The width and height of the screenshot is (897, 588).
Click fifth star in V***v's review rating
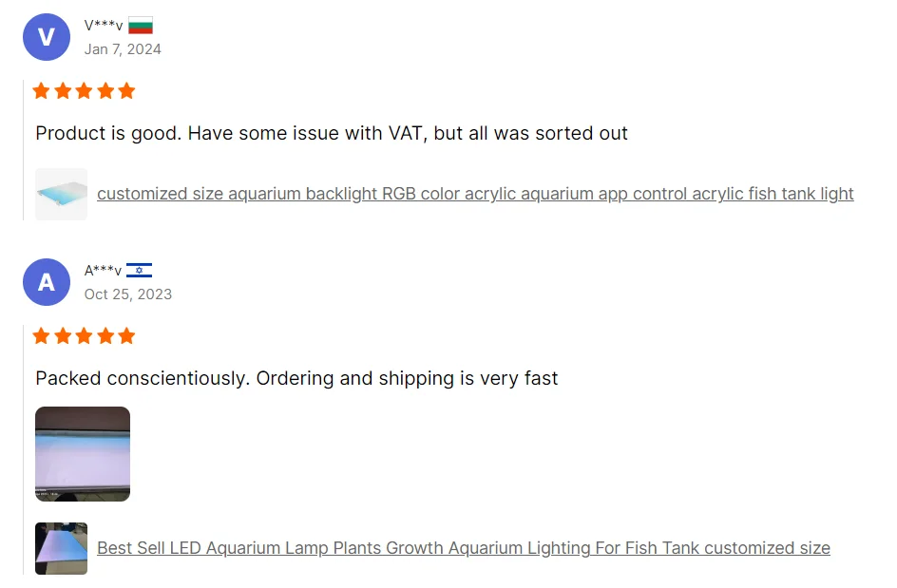coord(126,91)
